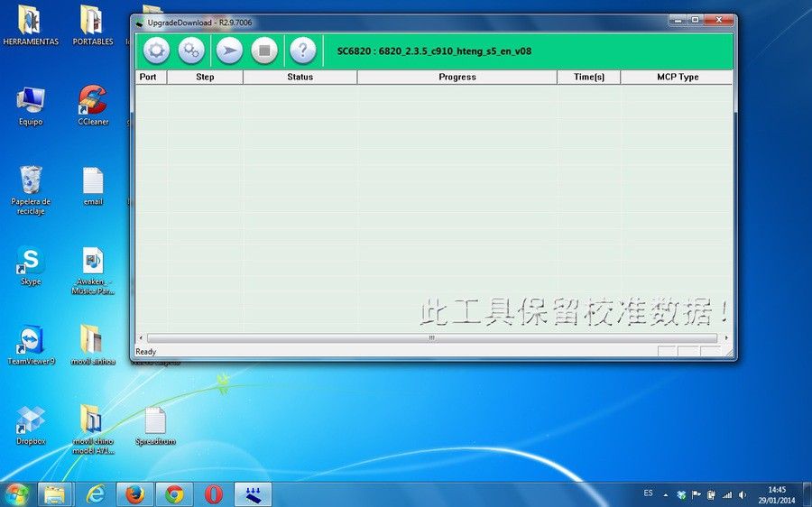Click the Show Desktop strip
Image resolution: width=812 pixels, height=507 pixels.
tap(807, 494)
